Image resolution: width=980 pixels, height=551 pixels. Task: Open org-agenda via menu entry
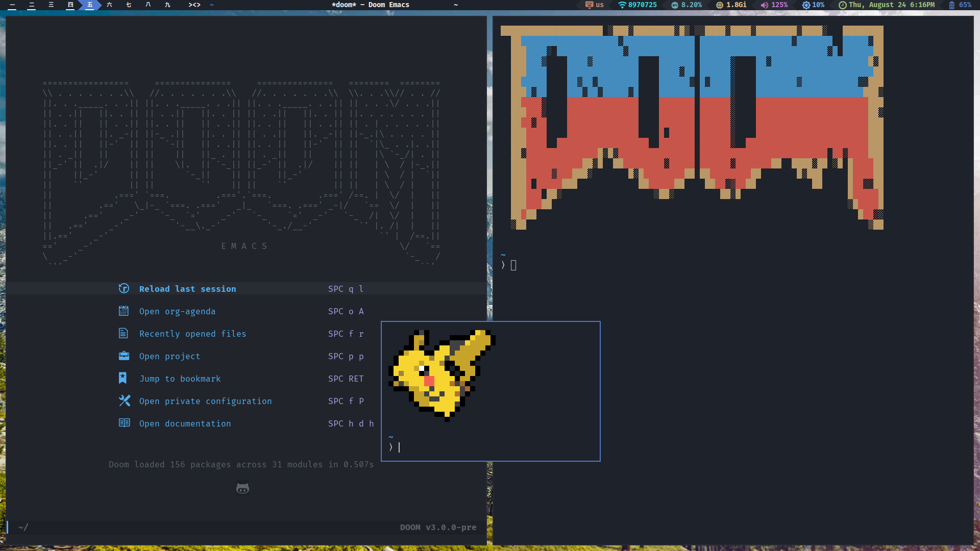(x=177, y=311)
